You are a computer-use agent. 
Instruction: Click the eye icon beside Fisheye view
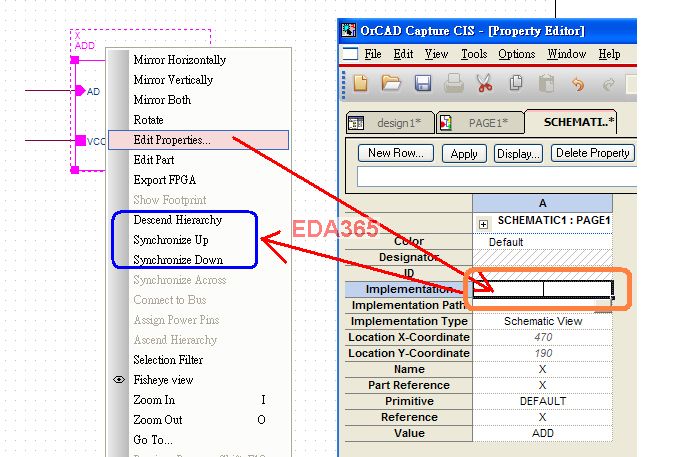tap(119, 380)
